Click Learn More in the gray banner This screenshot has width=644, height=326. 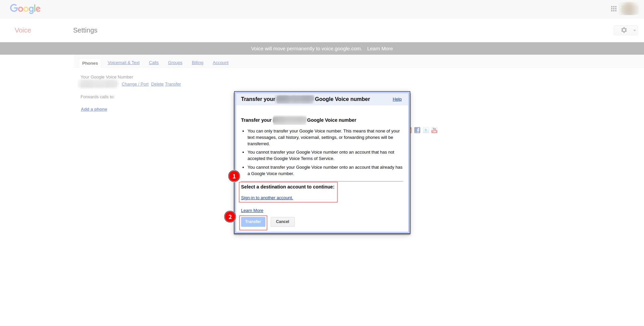click(x=380, y=49)
